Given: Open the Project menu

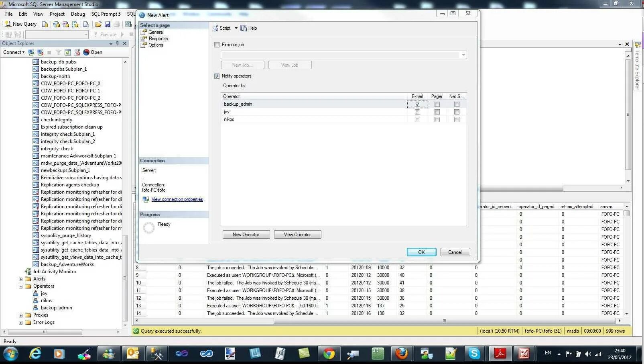Looking at the screenshot, I should tap(57, 14).
